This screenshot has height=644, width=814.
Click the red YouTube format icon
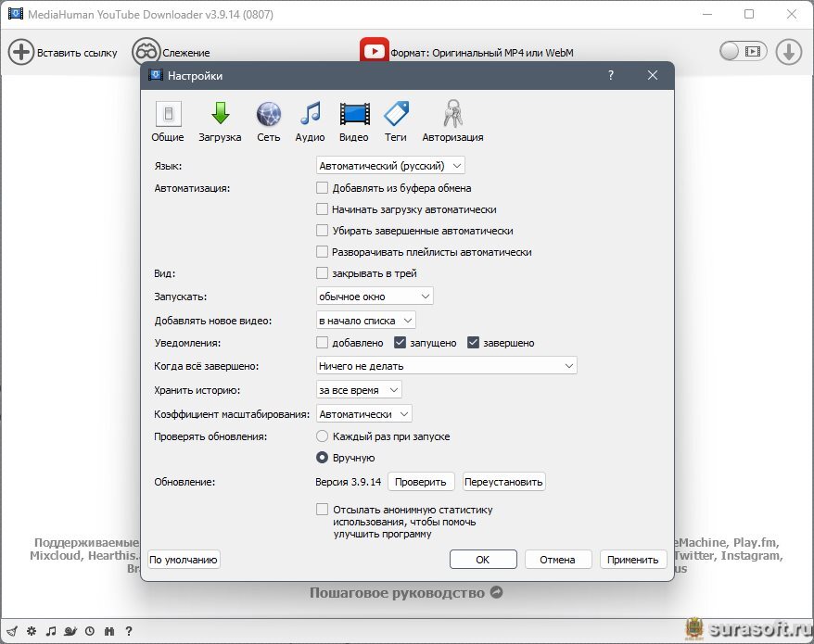[x=374, y=50]
